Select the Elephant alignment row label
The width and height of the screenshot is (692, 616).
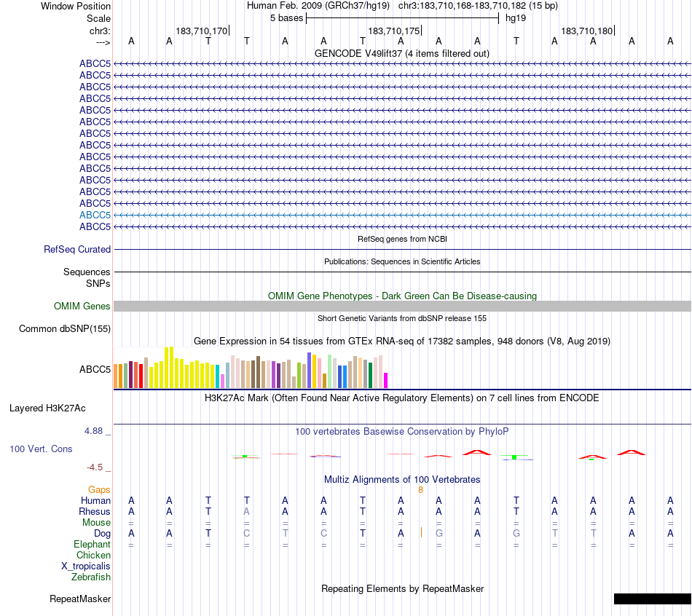pyautogui.click(x=93, y=544)
